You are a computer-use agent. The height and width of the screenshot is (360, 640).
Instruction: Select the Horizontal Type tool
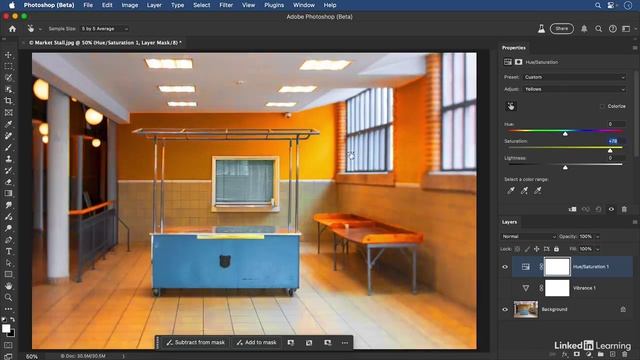(8, 251)
